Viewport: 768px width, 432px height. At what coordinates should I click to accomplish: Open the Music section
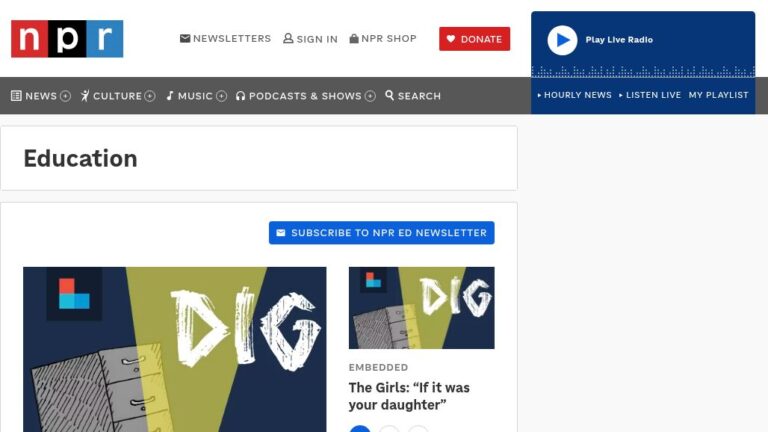(195, 96)
